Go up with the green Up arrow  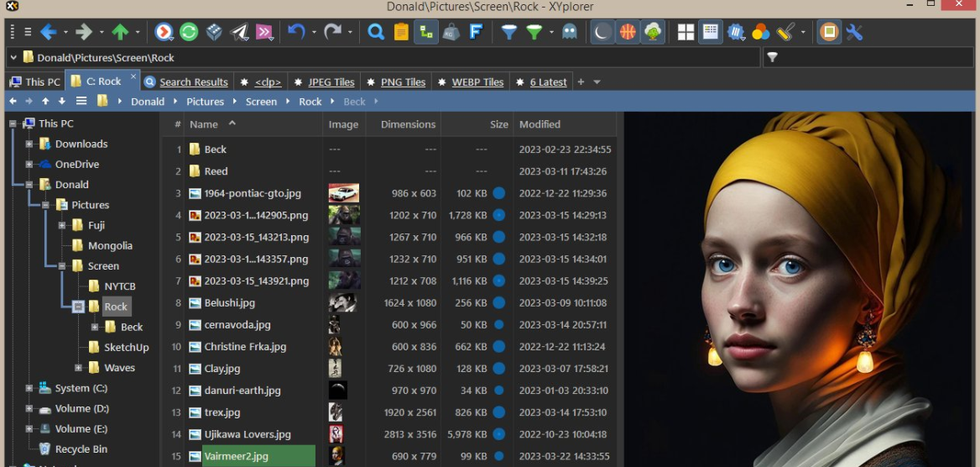[x=120, y=32]
